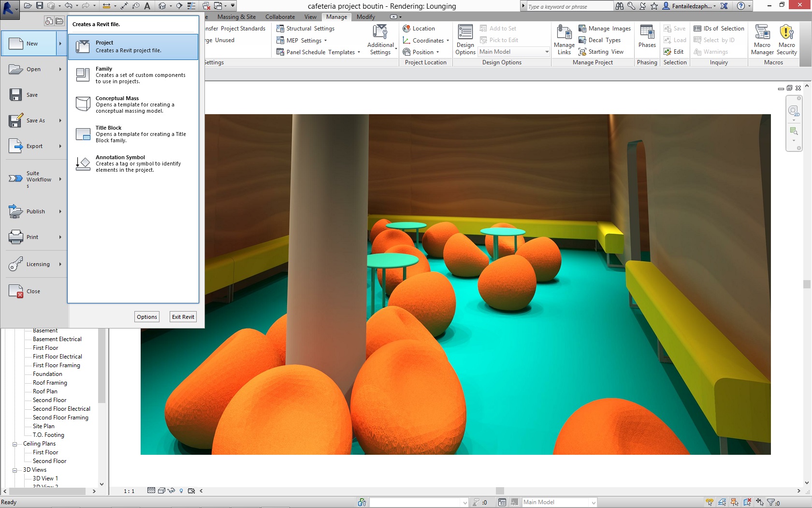Create a new Project from the New menu

click(x=133, y=46)
